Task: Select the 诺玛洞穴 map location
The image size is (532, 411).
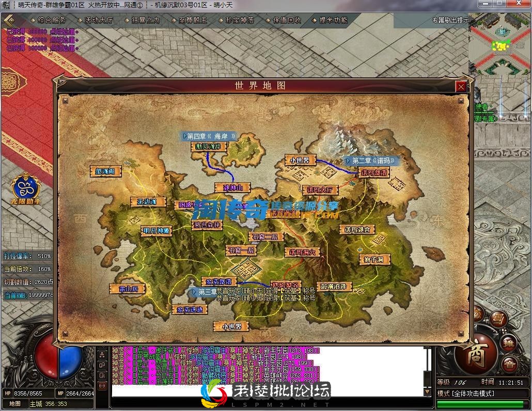Action: [302, 252]
